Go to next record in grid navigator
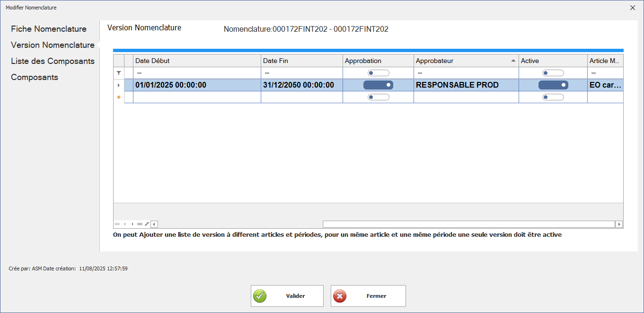 point(132,224)
